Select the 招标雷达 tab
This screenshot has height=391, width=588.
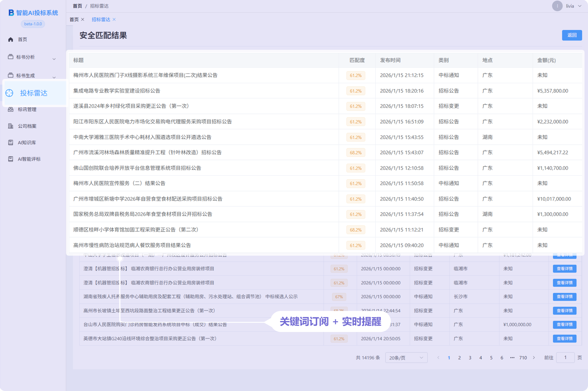(x=101, y=19)
